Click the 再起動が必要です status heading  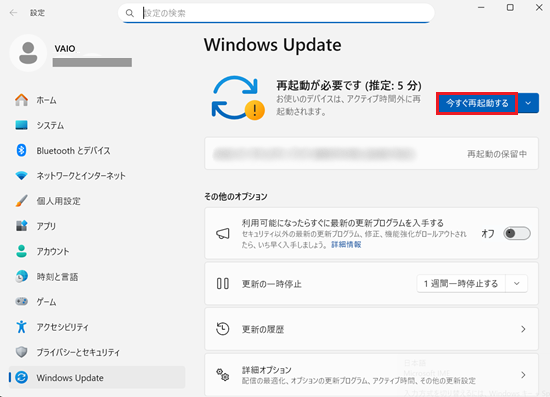(349, 85)
